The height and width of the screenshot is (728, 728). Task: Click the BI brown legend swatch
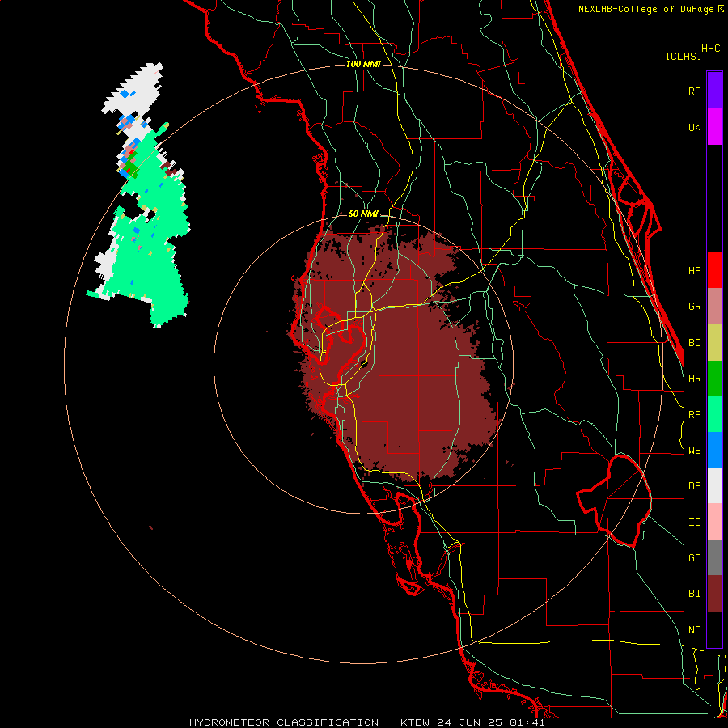click(x=714, y=594)
